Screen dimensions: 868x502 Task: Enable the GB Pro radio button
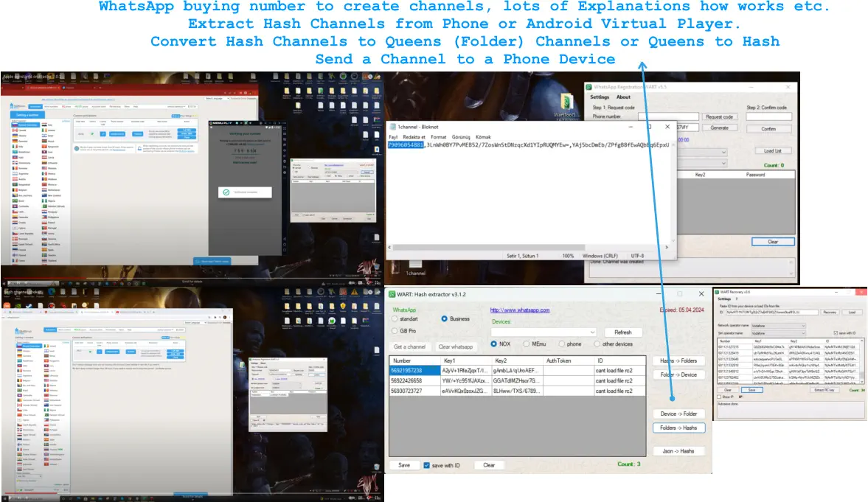[394, 331]
